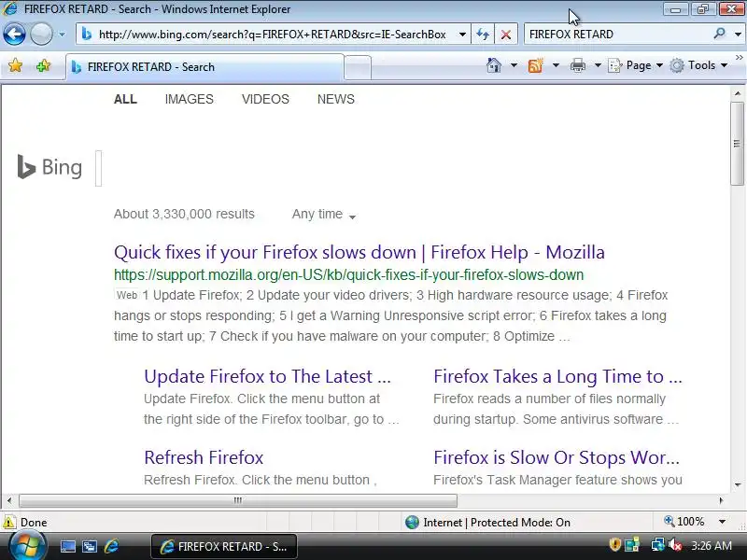Click the Home toolbar icon
Image resolution: width=747 pixels, height=560 pixels.
pyautogui.click(x=494, y=65)
